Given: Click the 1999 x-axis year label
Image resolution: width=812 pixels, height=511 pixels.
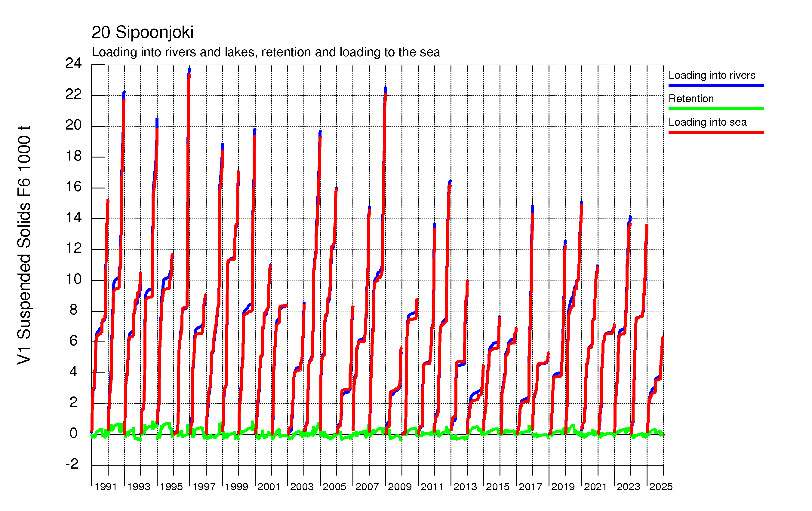Looking at the screenshot, I should tap(236, 487).
